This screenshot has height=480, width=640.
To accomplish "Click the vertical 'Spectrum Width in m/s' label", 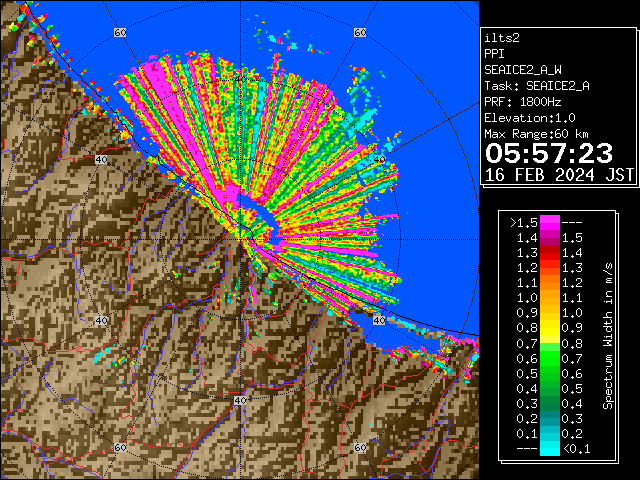I will 608,336.
